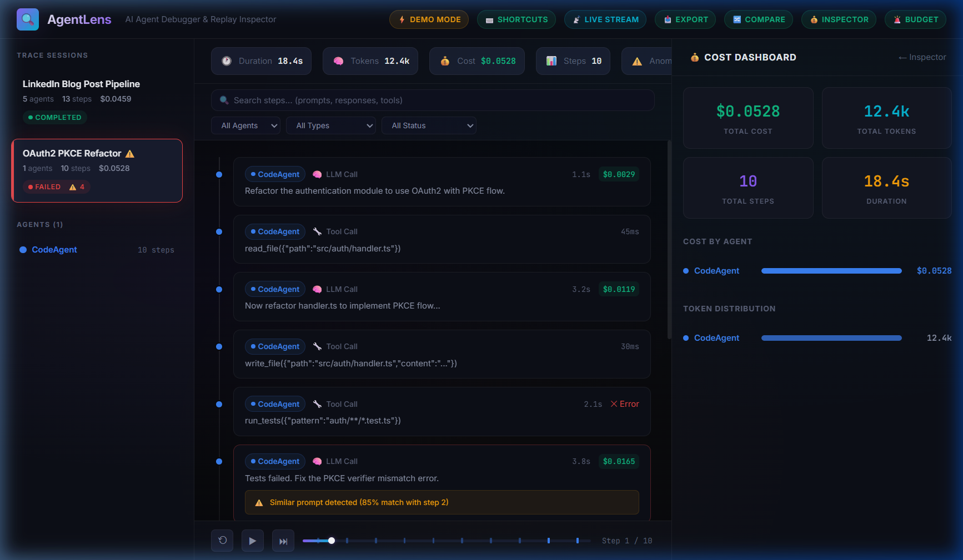963x560 pixels.
Task: Open the Budget panel
Action: pos(915,19)
